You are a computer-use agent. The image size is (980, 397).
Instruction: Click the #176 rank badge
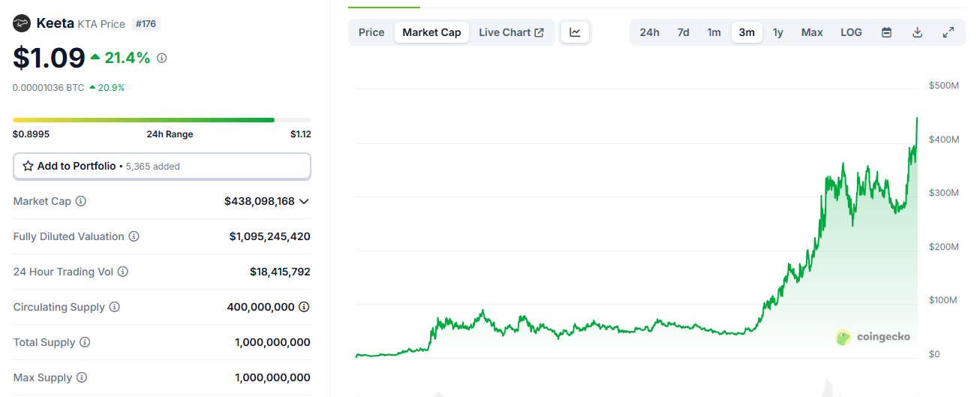click(x=146, y=24)
